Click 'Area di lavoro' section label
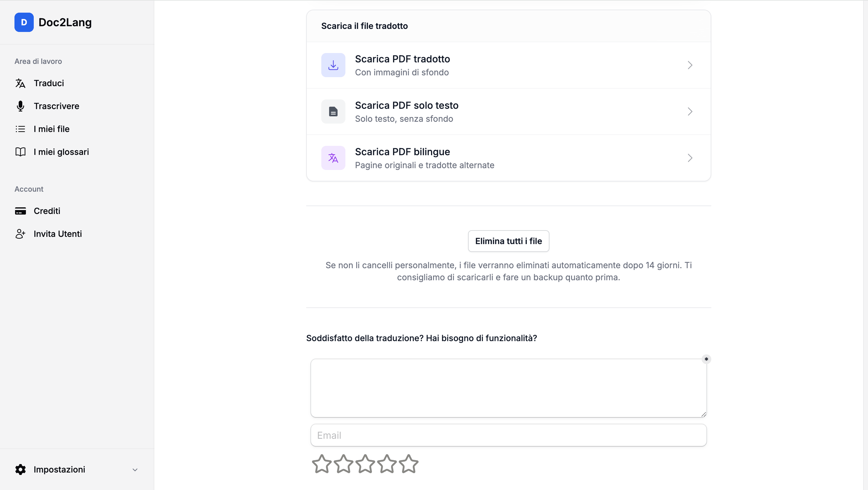Viewport: 868px width, 490px height. [38, 61]
